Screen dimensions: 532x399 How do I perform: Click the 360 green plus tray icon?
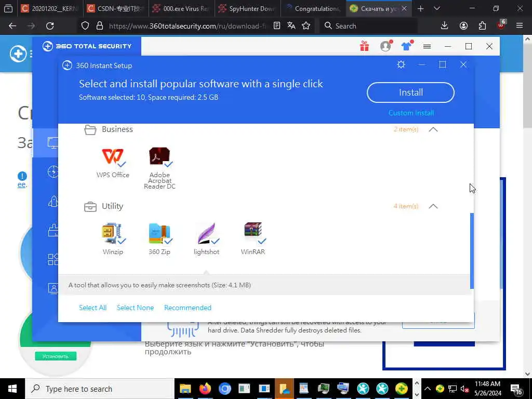click(440, 389)
